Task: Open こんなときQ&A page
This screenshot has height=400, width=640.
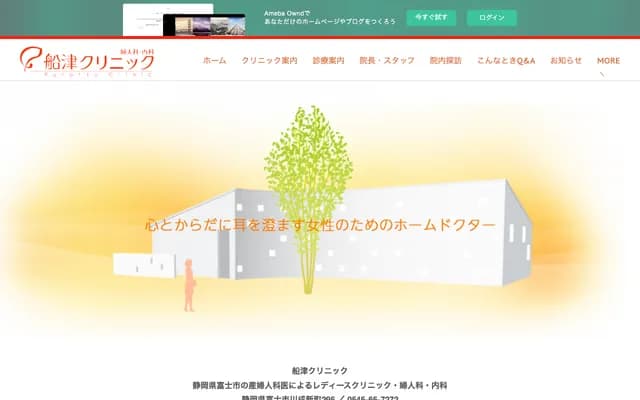Action: 506,61
